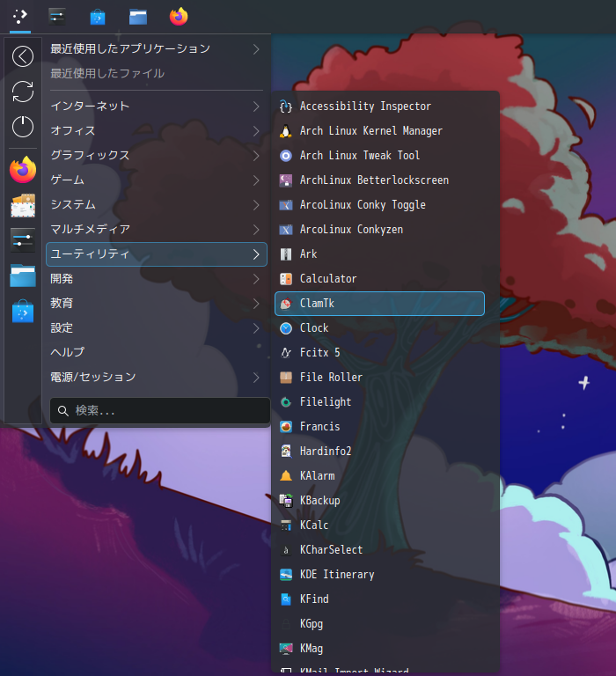The height and width of the screenshot is (676, 616).
Task: Click the search magnifier icon in field
Action: tap(63, 411)
